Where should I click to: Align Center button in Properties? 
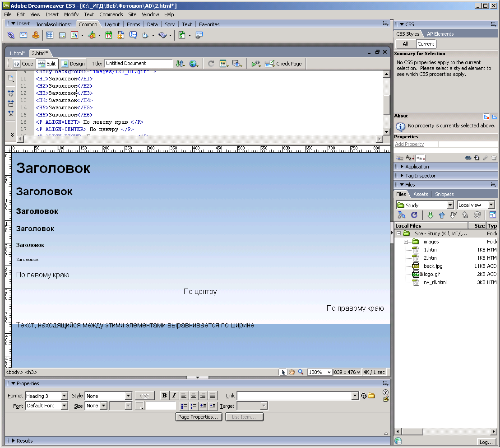click(x=193, y=396)
